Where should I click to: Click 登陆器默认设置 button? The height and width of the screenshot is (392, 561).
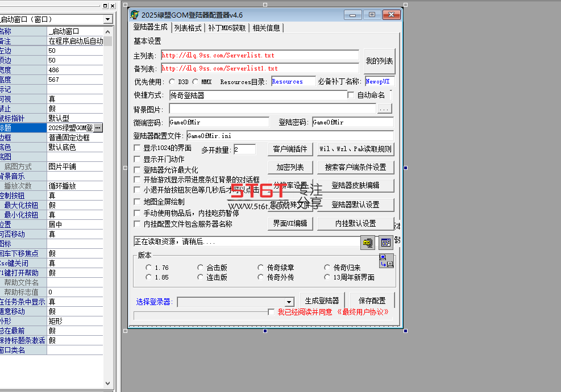tap(356, 205)
